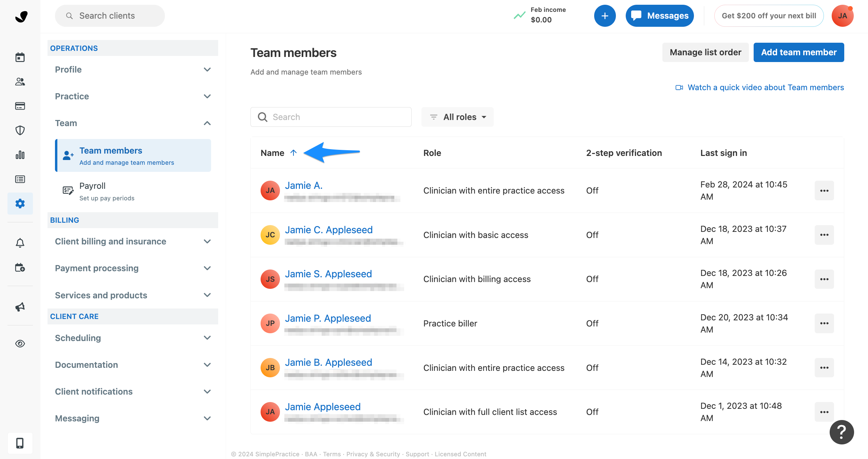
Task: Open the JA account avatar menu
Action: pos(843,16)
